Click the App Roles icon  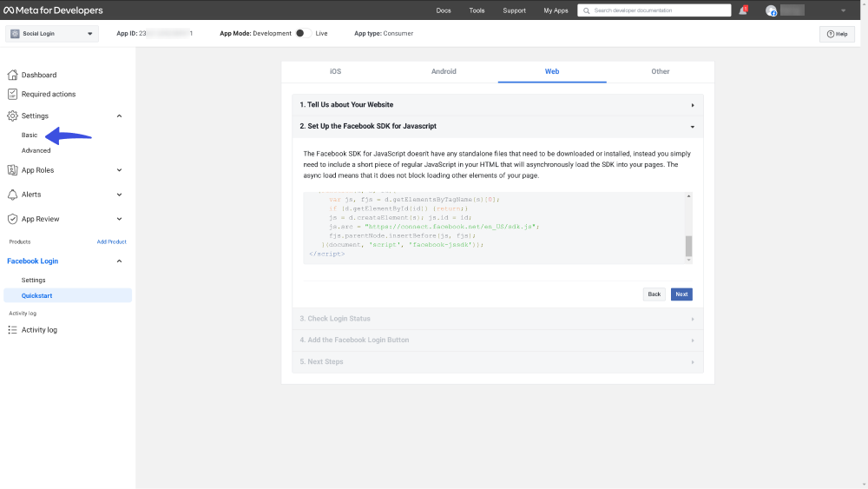pyautogui.click(x=12, y=170)
